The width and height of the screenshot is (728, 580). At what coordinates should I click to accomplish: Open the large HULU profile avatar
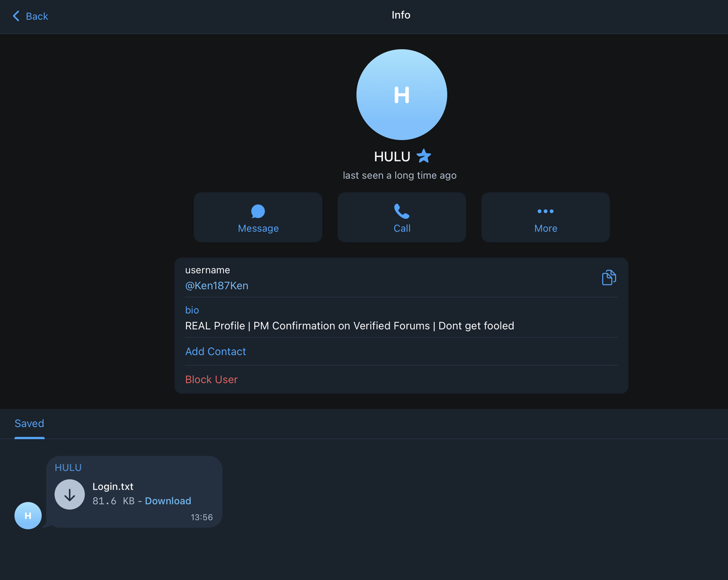(x=402, y=94)
